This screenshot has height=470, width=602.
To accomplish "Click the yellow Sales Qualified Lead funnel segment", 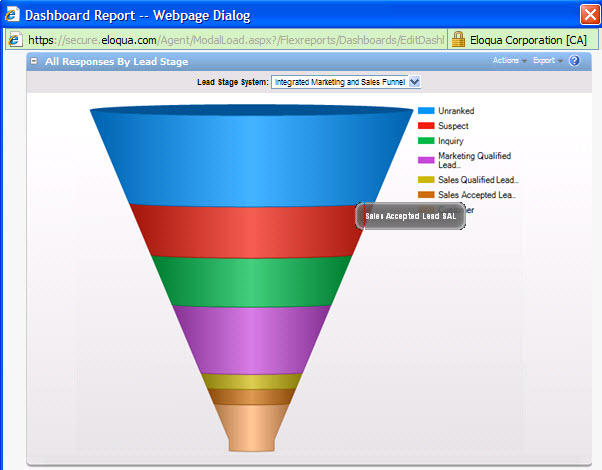I will (x=251, y=381).
